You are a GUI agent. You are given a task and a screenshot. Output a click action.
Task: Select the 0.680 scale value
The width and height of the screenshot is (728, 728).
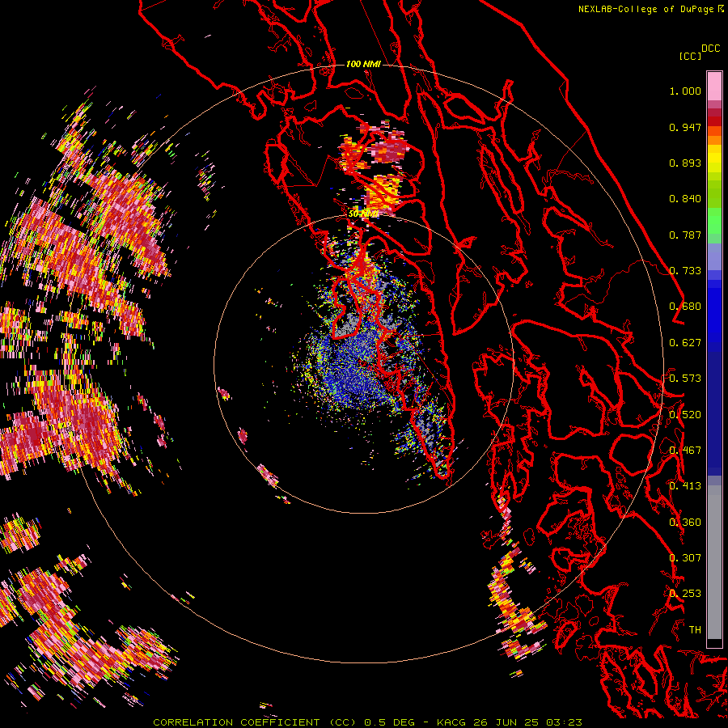coord(685,307)
